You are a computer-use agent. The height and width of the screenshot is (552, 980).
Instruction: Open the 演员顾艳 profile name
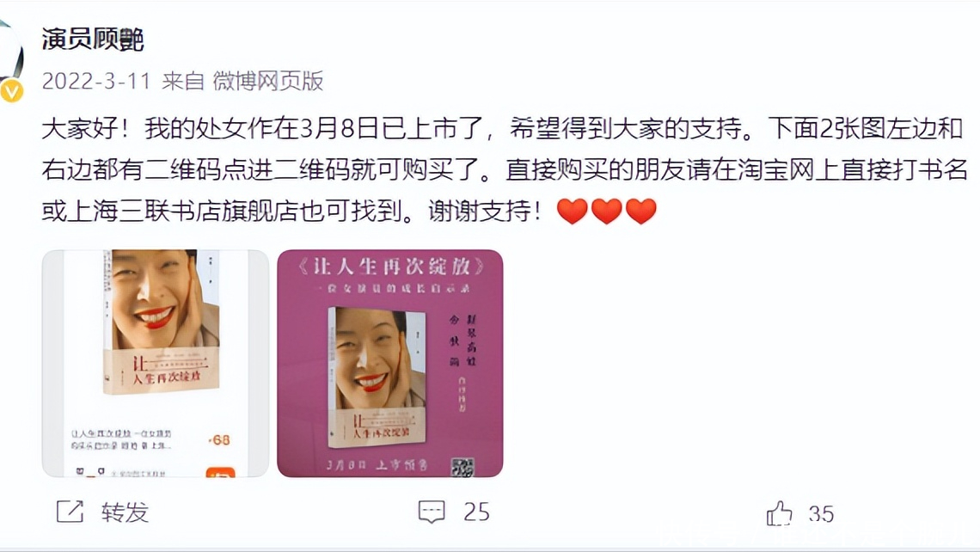point(93,40)
